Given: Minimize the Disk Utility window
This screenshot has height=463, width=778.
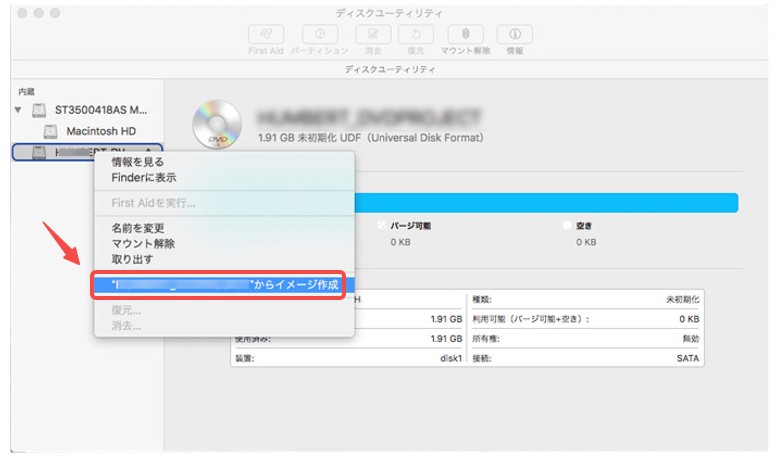Looking at the screenshot, I should click(x=39, y=13).
